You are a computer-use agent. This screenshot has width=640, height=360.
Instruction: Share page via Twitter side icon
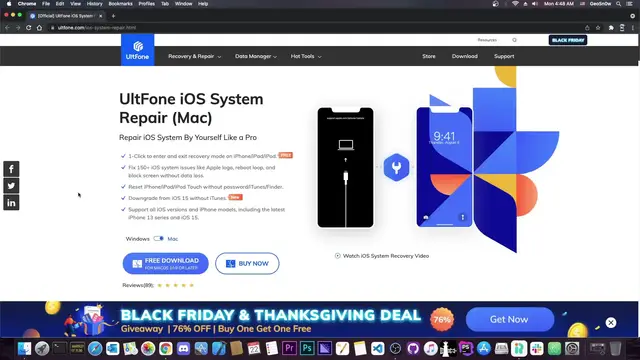(11, 186)
